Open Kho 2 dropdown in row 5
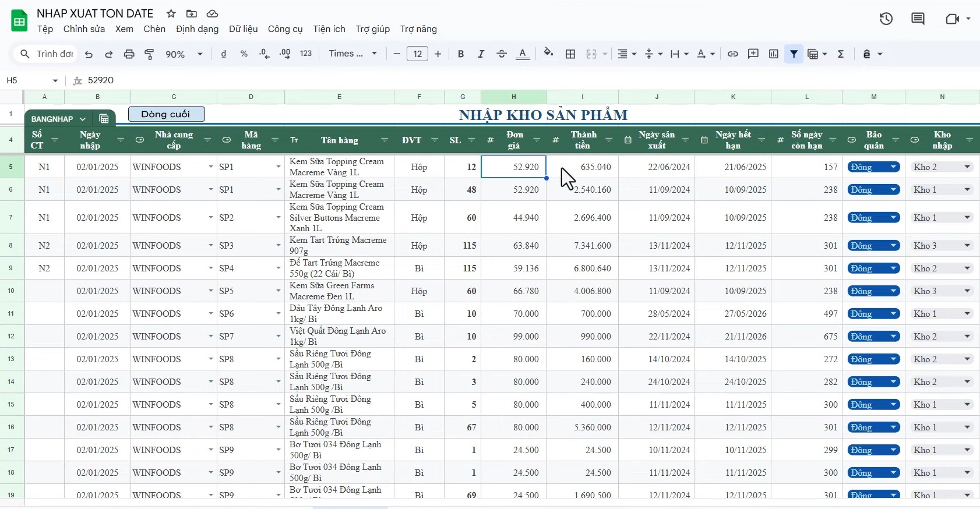This screenshot has height=509, width=980. (967, 167)
